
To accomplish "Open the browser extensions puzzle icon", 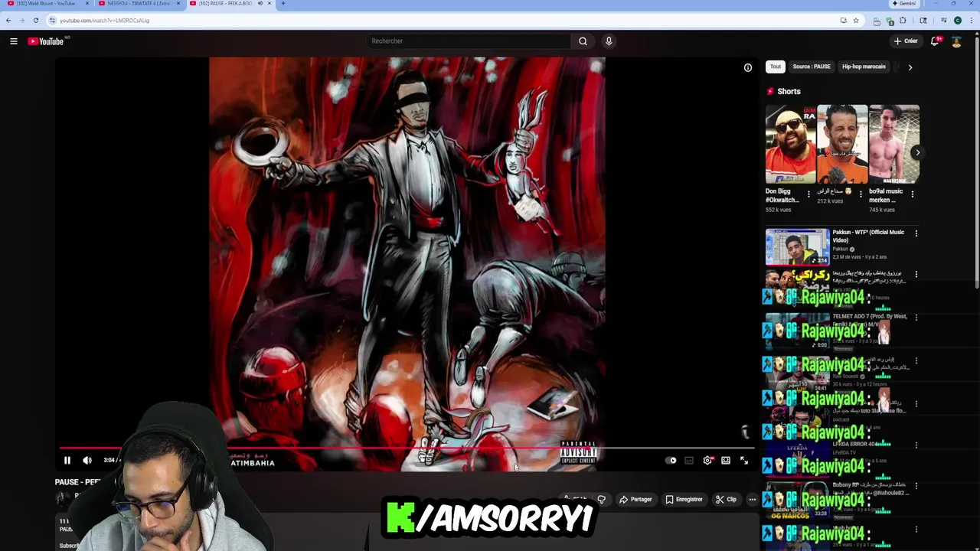I will click(903, 21).
